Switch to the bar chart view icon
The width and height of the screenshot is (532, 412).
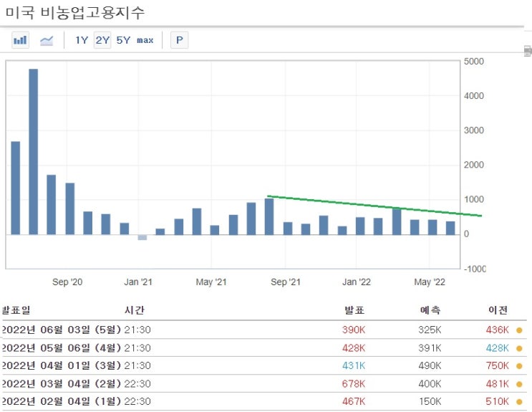click(20, 40)
